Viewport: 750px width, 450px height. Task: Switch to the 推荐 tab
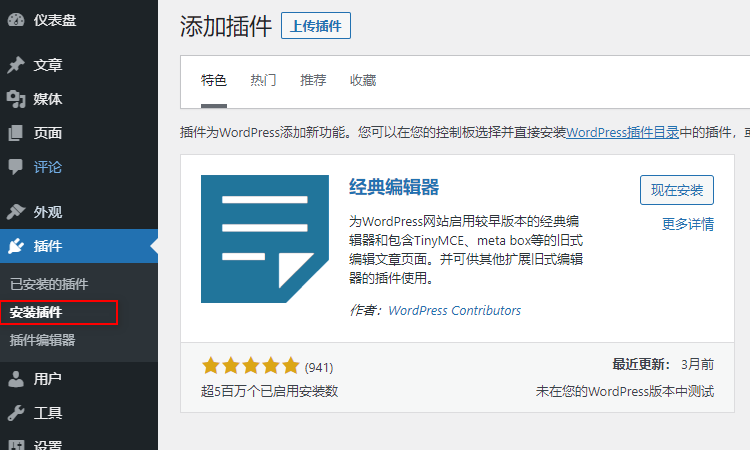pyautogui.click(x=313, y=80)
